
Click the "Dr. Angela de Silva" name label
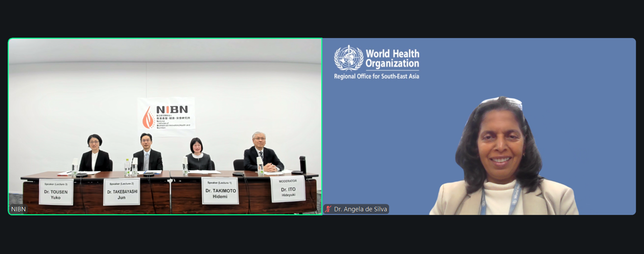(x=360, y=209)
